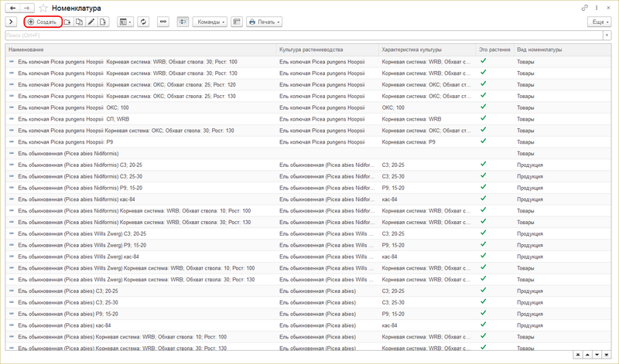
Task: Create a new group with folder-plus icon
Action: [x=67, y=22]
